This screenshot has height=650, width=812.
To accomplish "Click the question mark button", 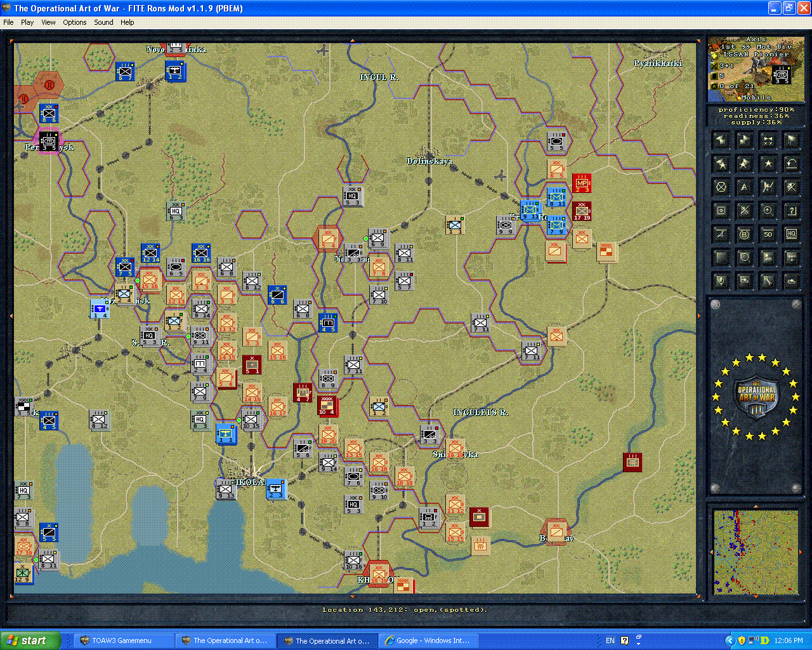I will pyautogui.click(x=791, y=211).
